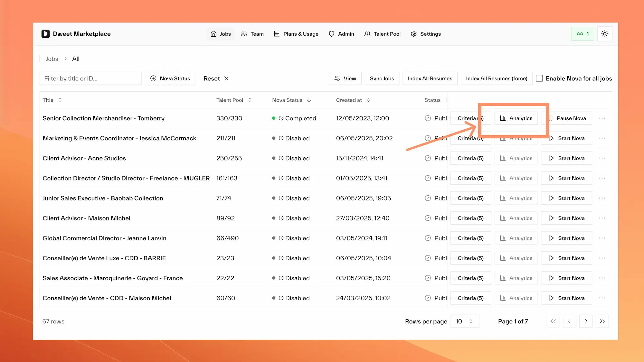This screenshot has width=644, height=362.
Task: Click the Analytics icon for Tomberry job
Action: (503, 118)
